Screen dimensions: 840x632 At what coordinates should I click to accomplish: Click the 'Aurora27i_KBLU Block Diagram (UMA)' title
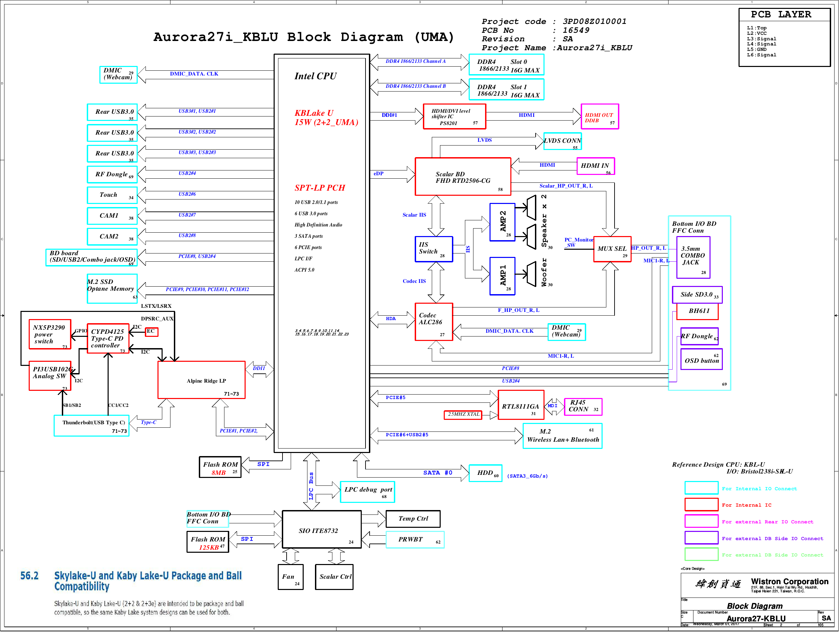click(304, 37)
